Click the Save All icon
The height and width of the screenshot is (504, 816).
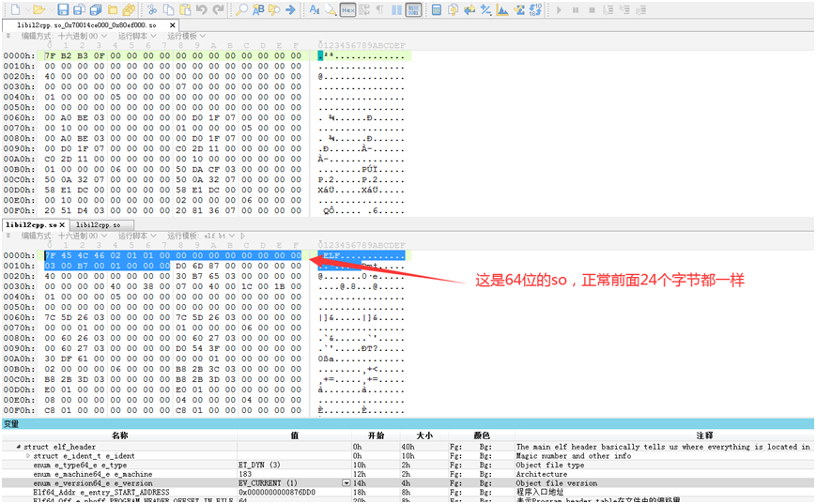96,9
